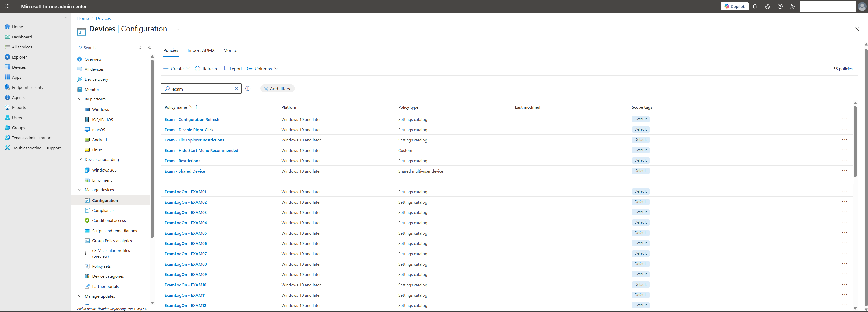Viewport: 868px width, 312px height.
Task: Open the Create dropdown
Action: [x=177, y=69]
